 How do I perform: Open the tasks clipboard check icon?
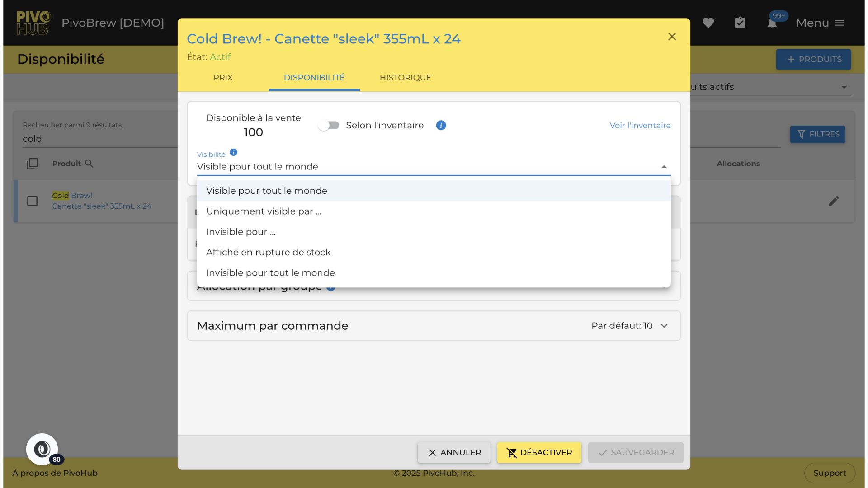click(x=740, y=23)
